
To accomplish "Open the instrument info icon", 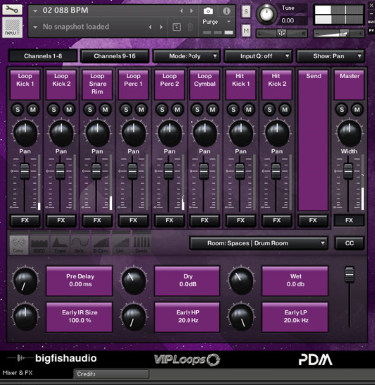I will pyautogui.click(x=226, y=11).
